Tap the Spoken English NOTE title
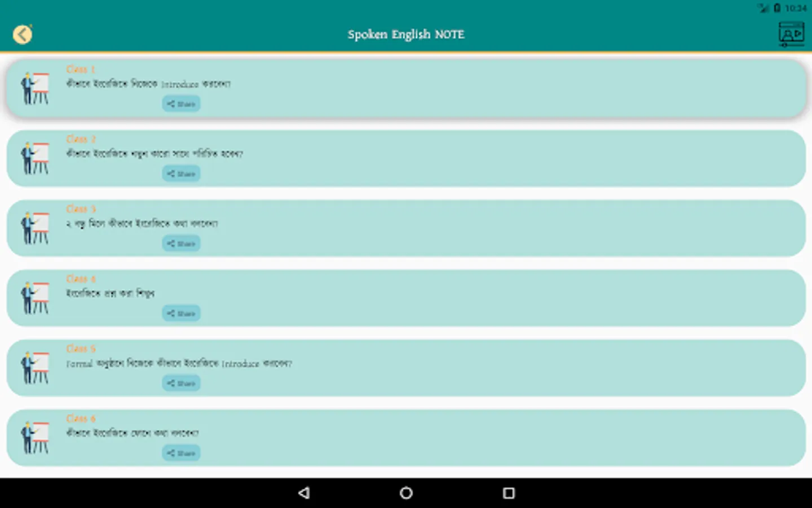The height and width of the screenshot is (508, 812). [x=405, y=34]
